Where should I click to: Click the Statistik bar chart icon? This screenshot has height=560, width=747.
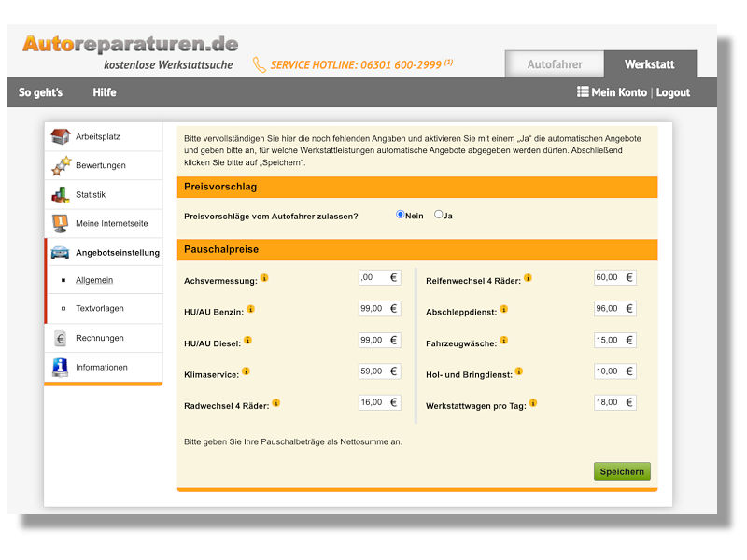pyautogui.click(x=61, y=194)
